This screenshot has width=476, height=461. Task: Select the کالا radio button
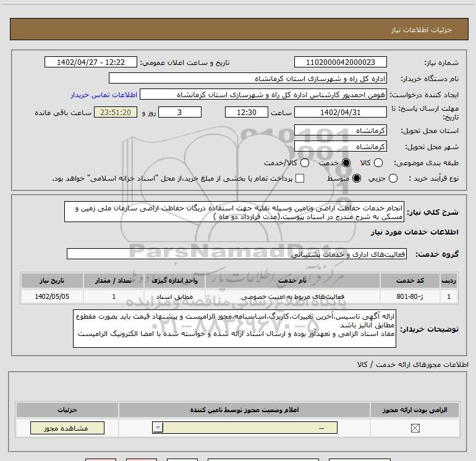coord(378,163)
